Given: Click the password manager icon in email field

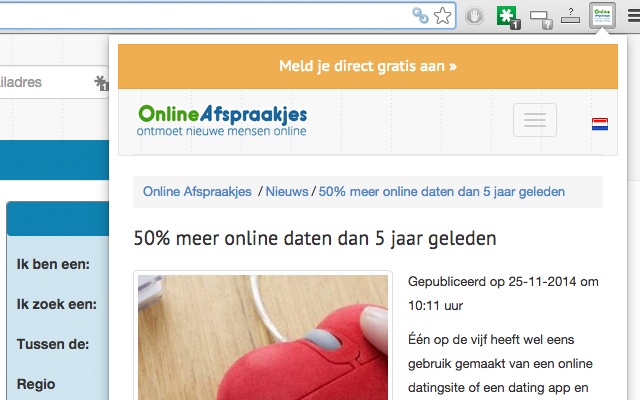Looking at the screenshot, I should 101,83.
